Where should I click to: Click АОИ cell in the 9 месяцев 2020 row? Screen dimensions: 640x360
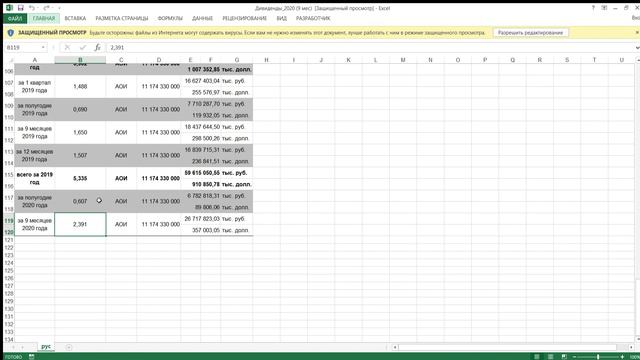pos(121,224)
